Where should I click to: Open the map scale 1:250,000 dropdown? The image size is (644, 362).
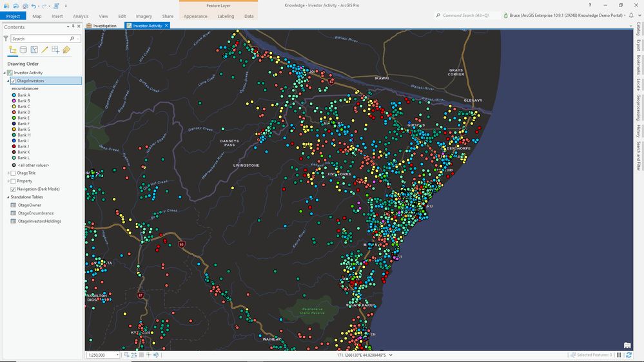[117, 355]
